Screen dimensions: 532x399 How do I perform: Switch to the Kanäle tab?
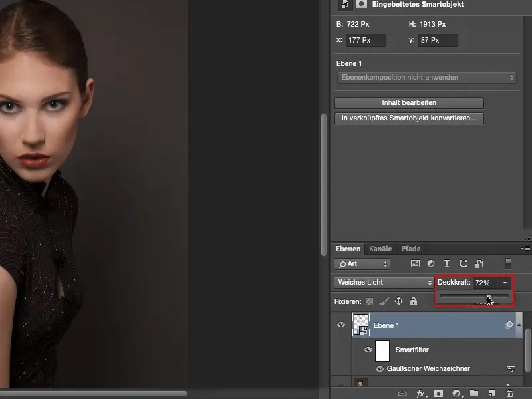pos(380,249)
